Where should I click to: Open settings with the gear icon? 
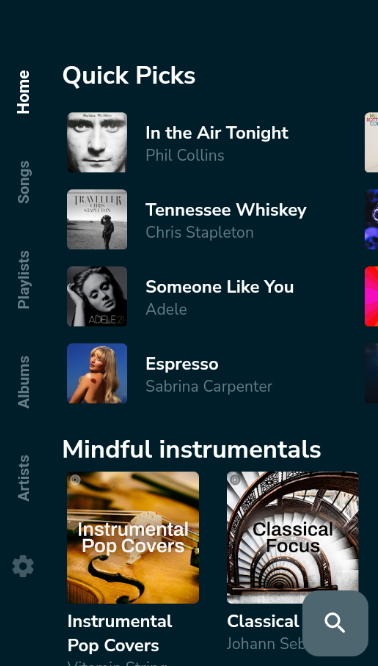[x=23, y=566]
